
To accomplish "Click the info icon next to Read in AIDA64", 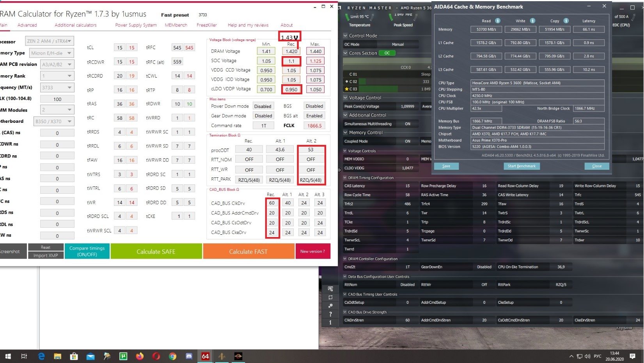I will (x=497, y=21).
